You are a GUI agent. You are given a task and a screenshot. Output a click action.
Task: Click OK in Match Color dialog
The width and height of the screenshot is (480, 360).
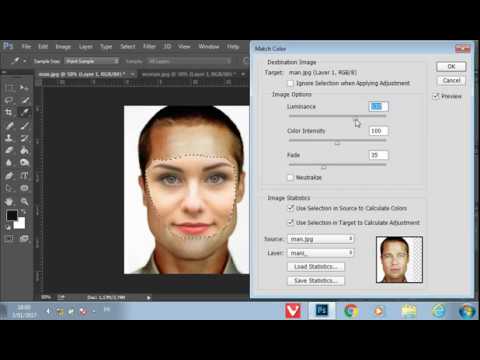click(x=451, y=67)
